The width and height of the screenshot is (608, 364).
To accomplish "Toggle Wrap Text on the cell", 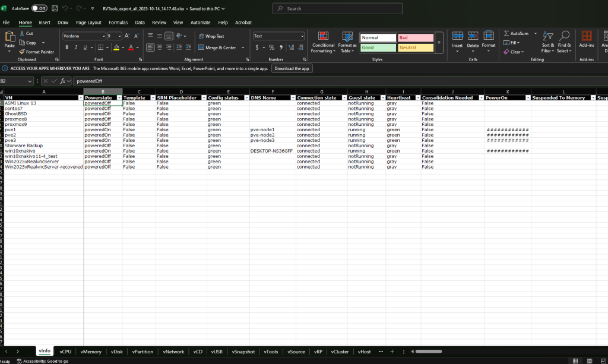I will click(202, 36).
